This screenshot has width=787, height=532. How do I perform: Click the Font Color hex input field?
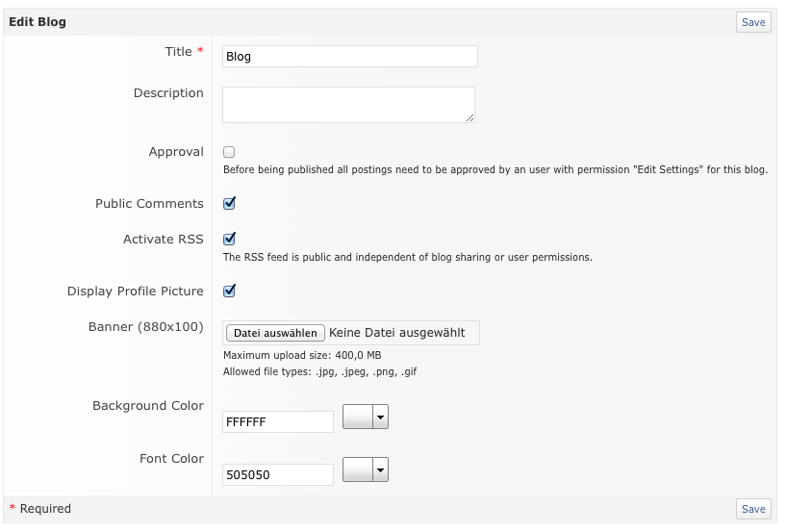(x=277, y=474)
